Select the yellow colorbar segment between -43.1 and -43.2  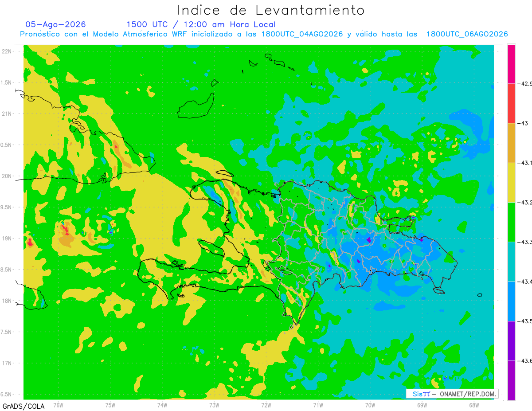[511, 182]
